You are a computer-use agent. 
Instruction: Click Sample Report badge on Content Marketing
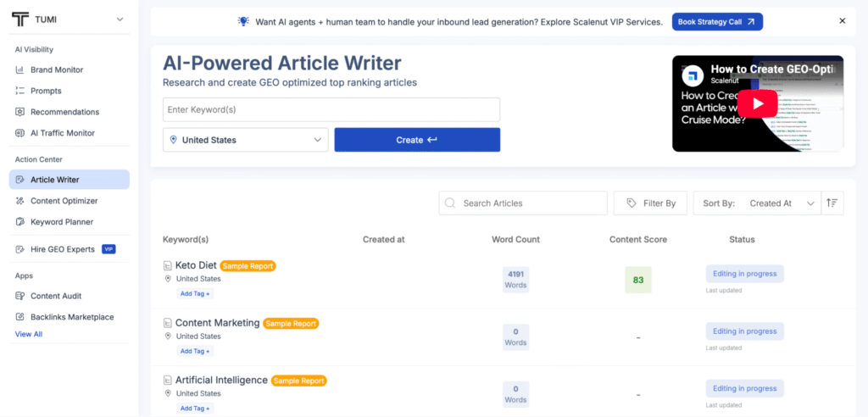coord(291,324)
